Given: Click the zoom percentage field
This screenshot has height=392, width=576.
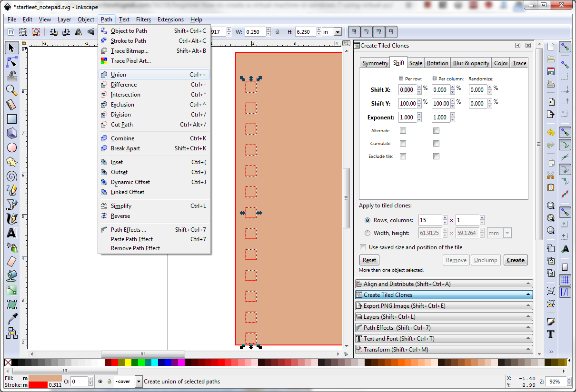Looking at the screenshot, I should click(x=555, y=381).
